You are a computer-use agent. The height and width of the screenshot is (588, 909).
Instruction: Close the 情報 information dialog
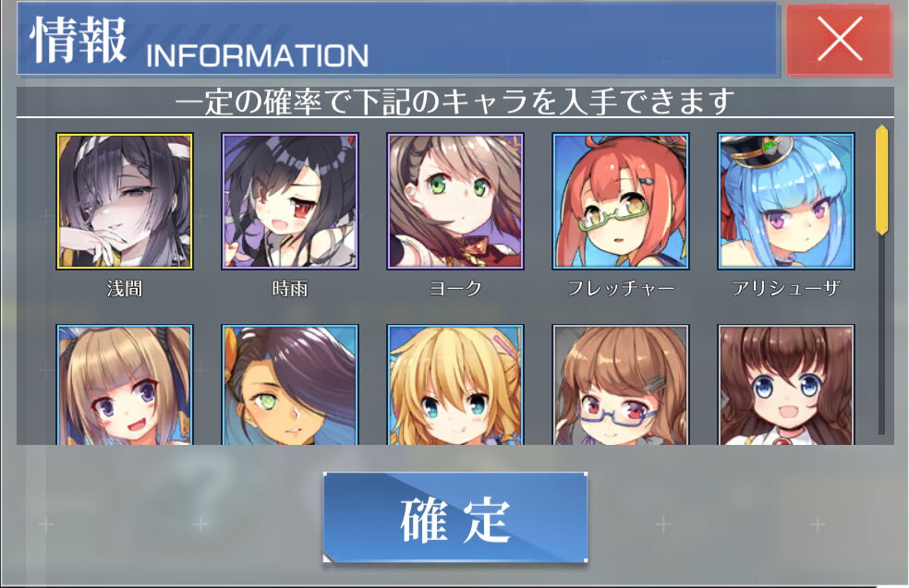(x=839, y=40)
